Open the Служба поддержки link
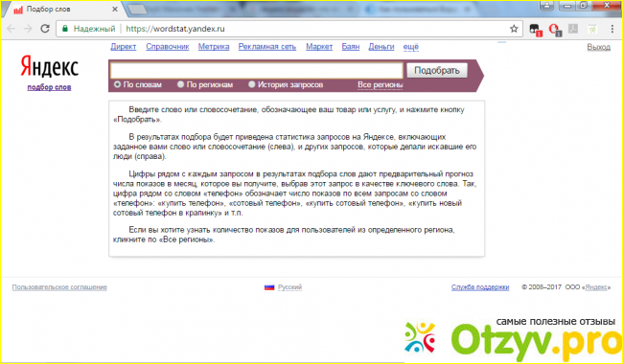The height and width of the screenshot is (364, 623). coord(480,287)
